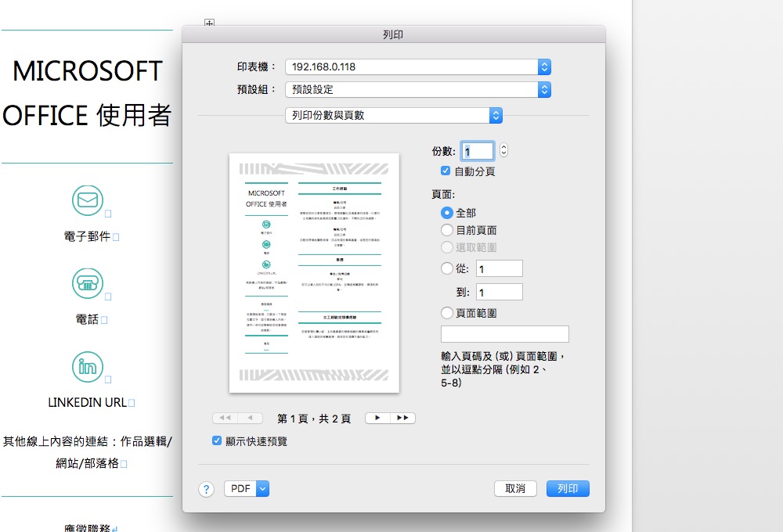The image size is (783, 532).
Task: Expand the 列印份數與頁數 options menu
Action: click(394, 115)
